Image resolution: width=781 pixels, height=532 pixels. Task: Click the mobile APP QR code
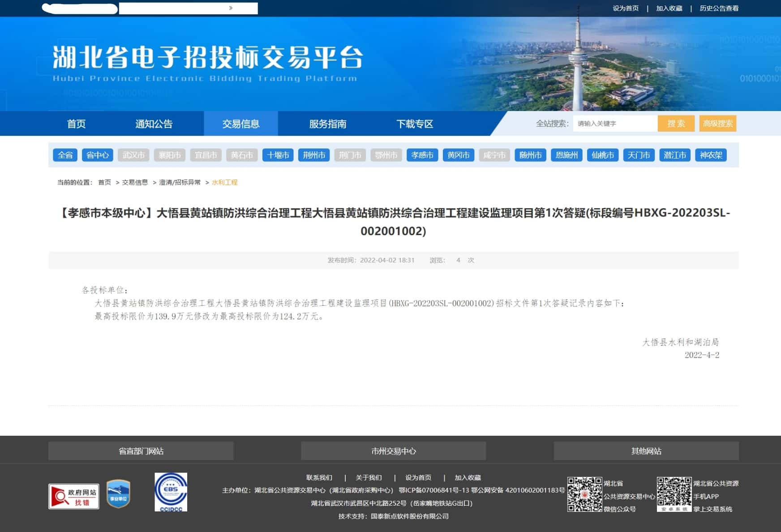click(x=674, y=494)
